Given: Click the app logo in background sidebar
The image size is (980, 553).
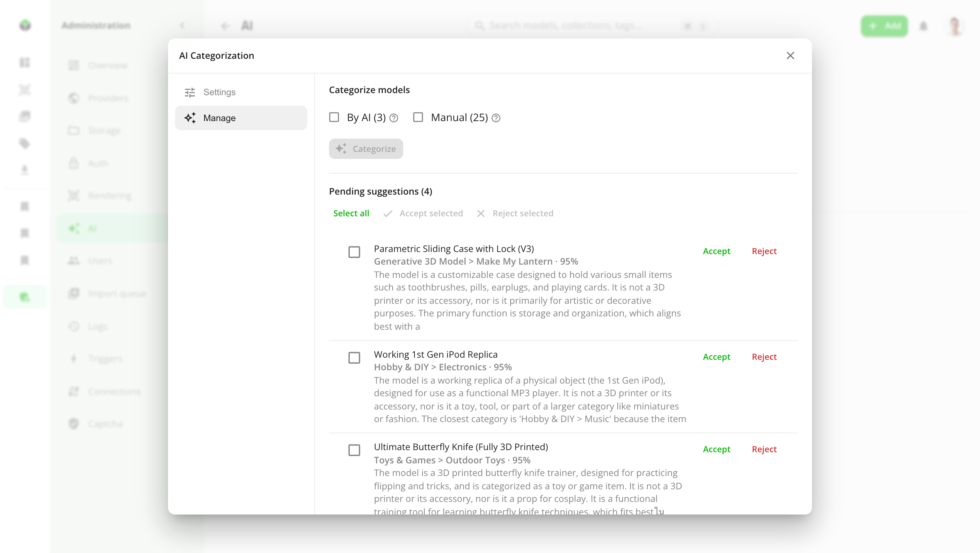Looking at the screenshot, I should point(25,26).
